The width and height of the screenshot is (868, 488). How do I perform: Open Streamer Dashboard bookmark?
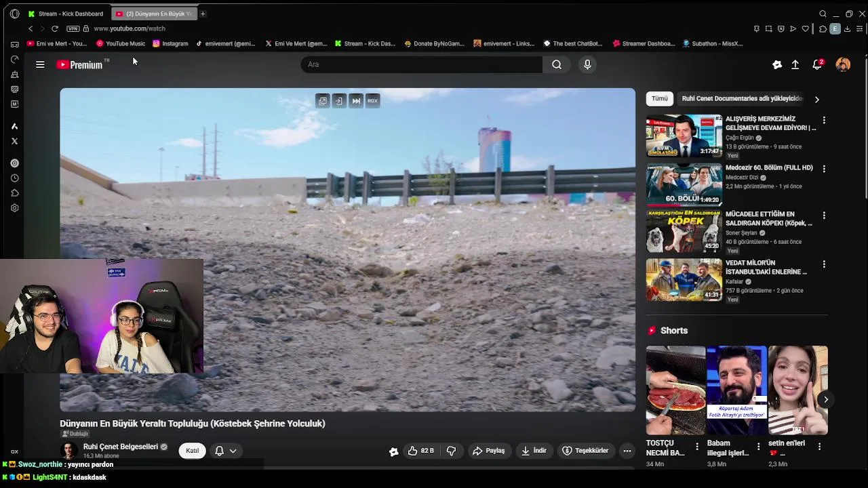pos(644,43)
